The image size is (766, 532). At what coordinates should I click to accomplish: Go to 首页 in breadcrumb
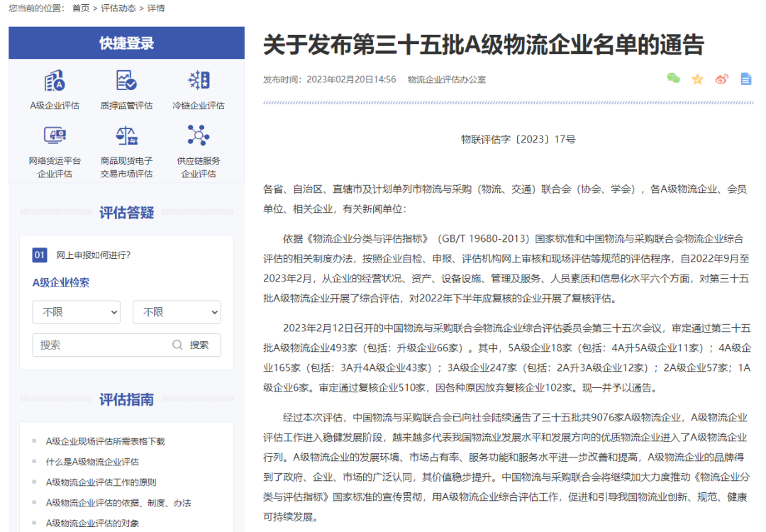(x=81, y=9)
